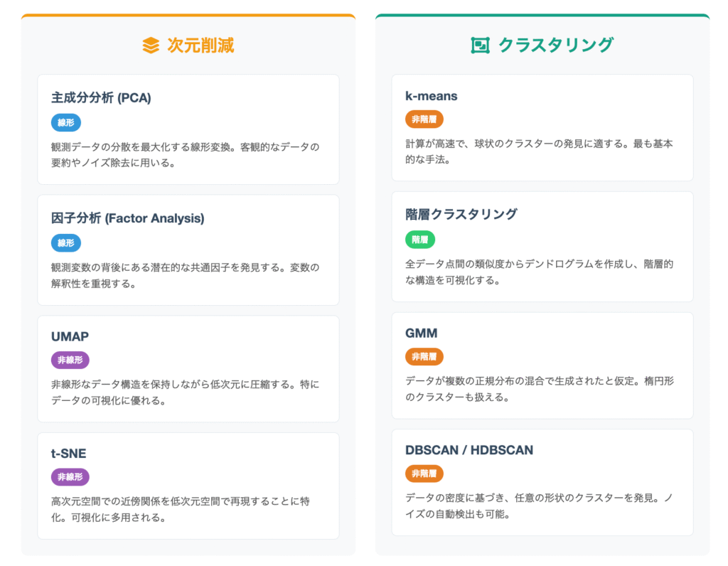This screenshot has width=728, height=566.
Task: Click the 次元削減 section heading
Action: 200,46
